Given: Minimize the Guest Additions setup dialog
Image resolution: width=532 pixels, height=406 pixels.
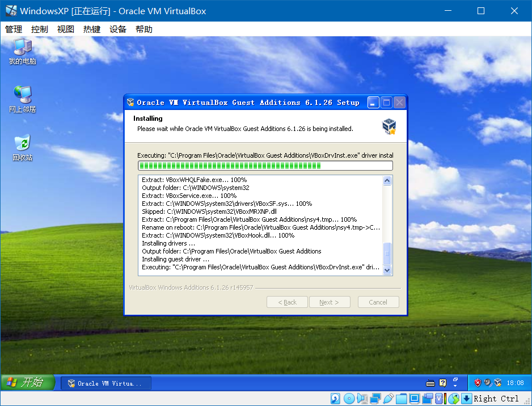Looking at the screenshot, I should point(373,103).
